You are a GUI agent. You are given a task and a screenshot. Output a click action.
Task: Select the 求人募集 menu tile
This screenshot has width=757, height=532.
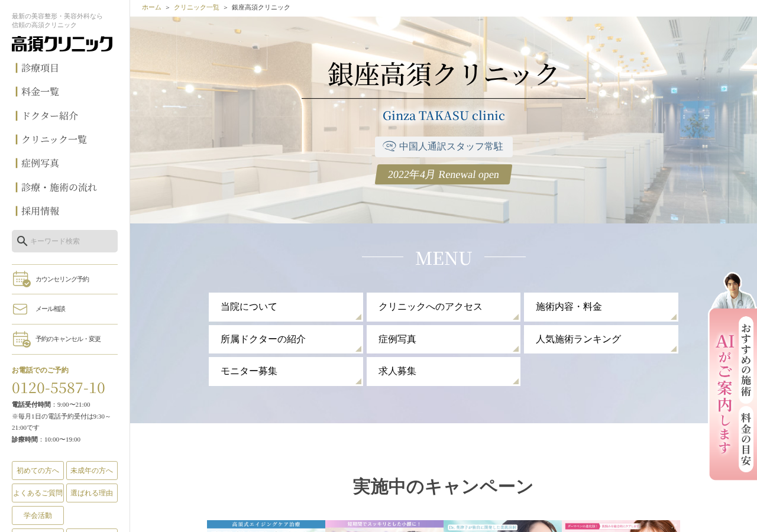pyautogui.click(x=444, y=371)
